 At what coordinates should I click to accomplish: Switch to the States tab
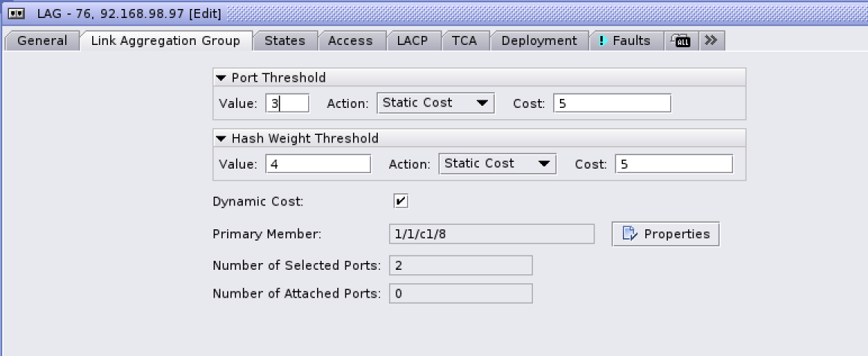(285, 41)
